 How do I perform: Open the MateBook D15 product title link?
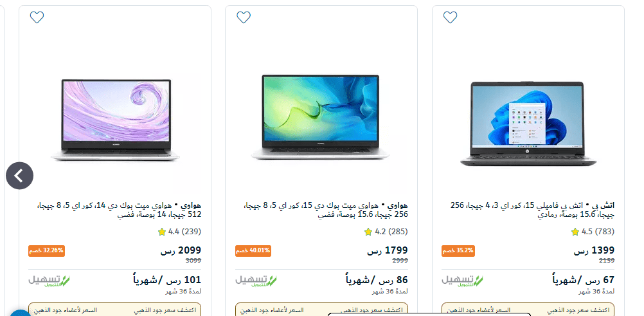[326, 209]
